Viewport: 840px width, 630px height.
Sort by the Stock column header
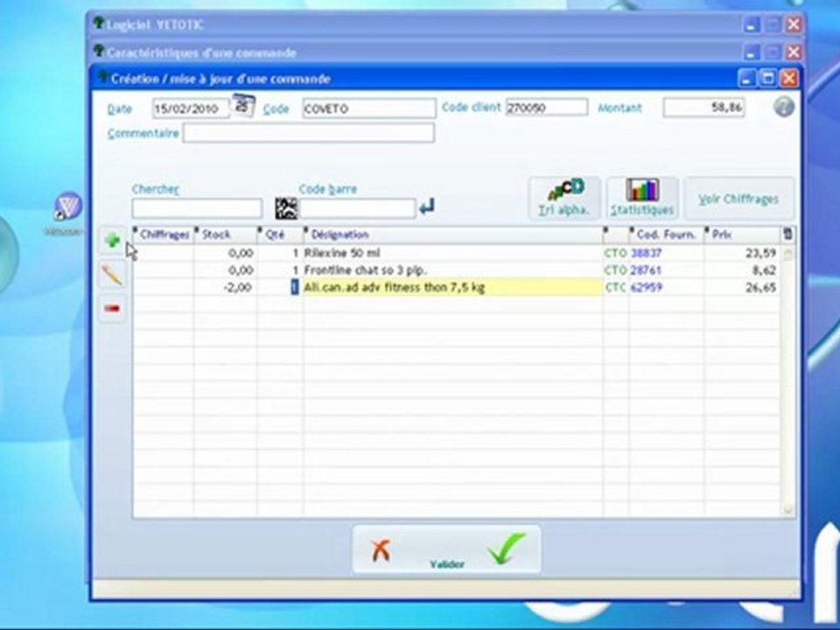tap(226, 234)
